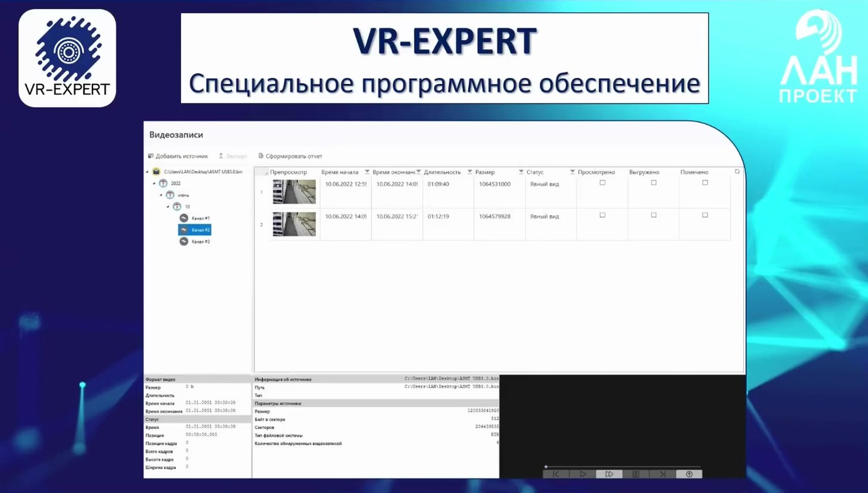868x493 pixels.
Task: Click 'Явный вид' status in row 1
Action: point(544,184)
